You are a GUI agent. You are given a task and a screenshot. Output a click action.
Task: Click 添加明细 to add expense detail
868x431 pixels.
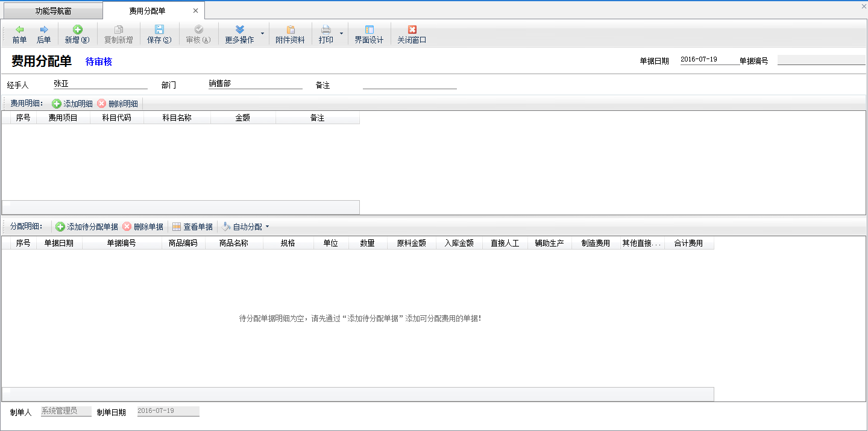pyautogui.click(x=72, y=104)
